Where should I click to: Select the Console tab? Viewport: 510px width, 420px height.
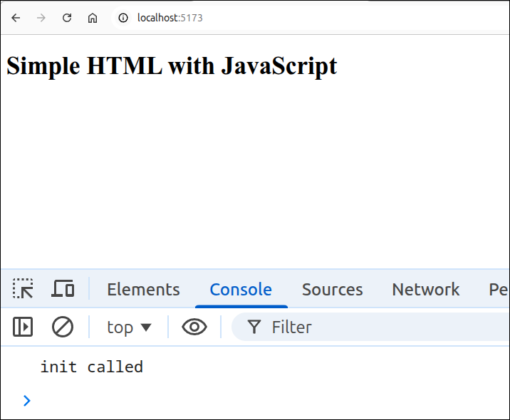(241, 289)
